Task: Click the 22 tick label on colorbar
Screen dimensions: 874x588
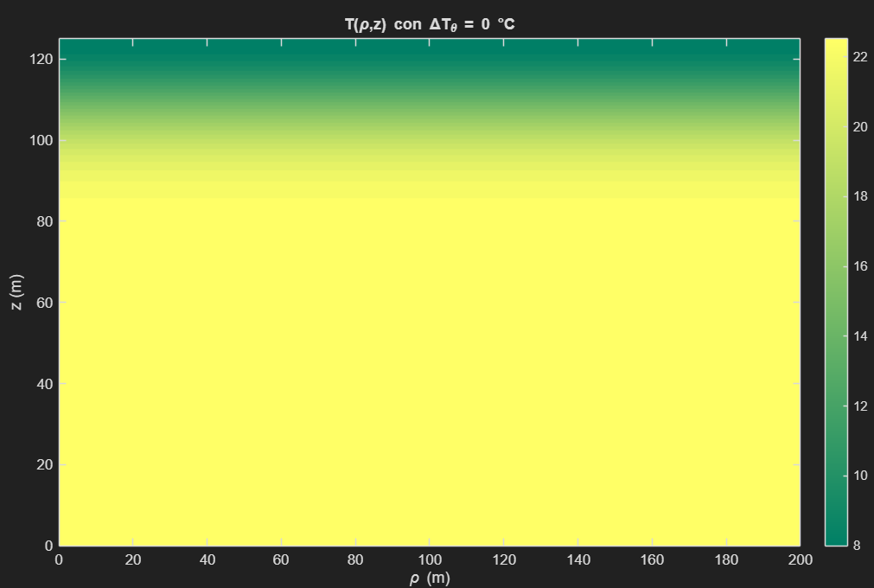Action: coord(860,56)
